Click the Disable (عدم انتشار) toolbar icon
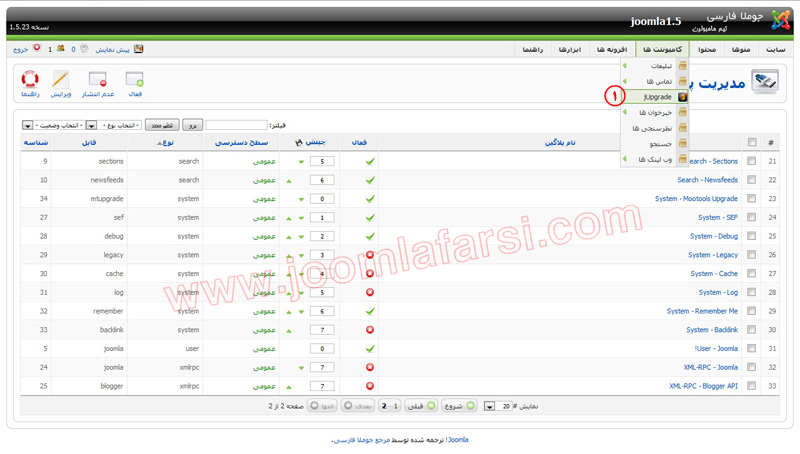 97,80
